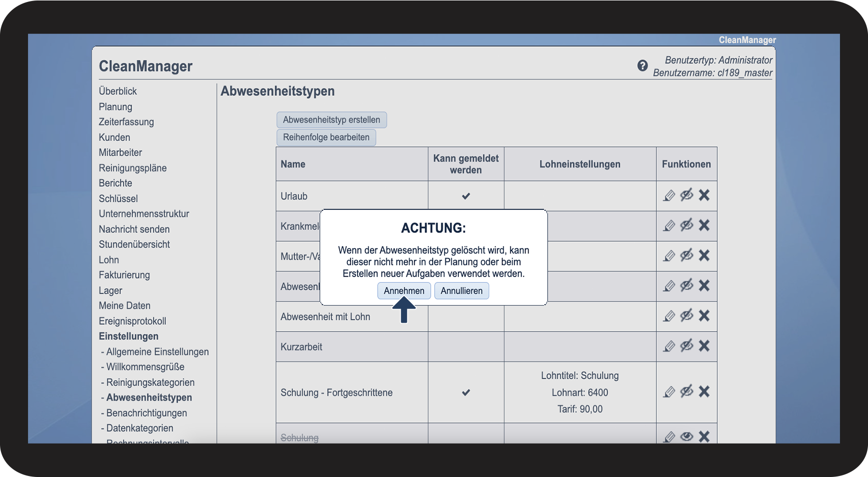The height and width of the screenshot is (477, 868).
Task: Hide Abwesenheit mit Lohn entry
Action: click(x=687, y=315)
